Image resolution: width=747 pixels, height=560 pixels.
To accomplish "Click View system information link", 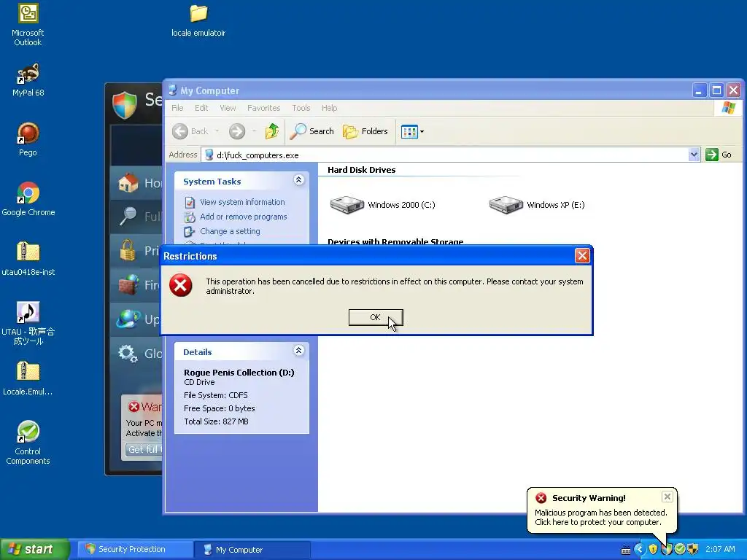I will [242, 202].
